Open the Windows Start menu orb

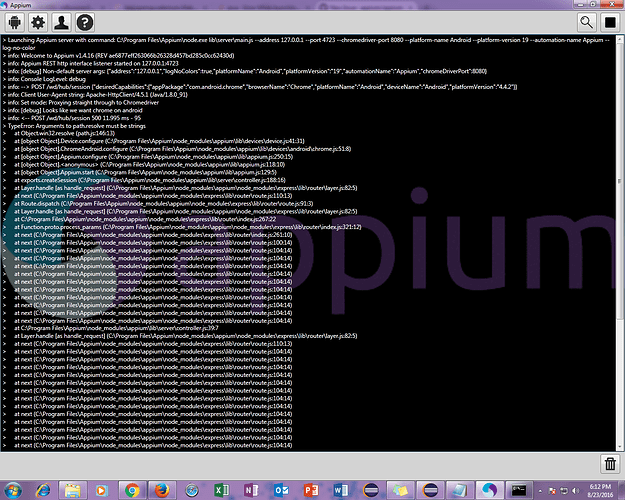(x=13, y=490)
